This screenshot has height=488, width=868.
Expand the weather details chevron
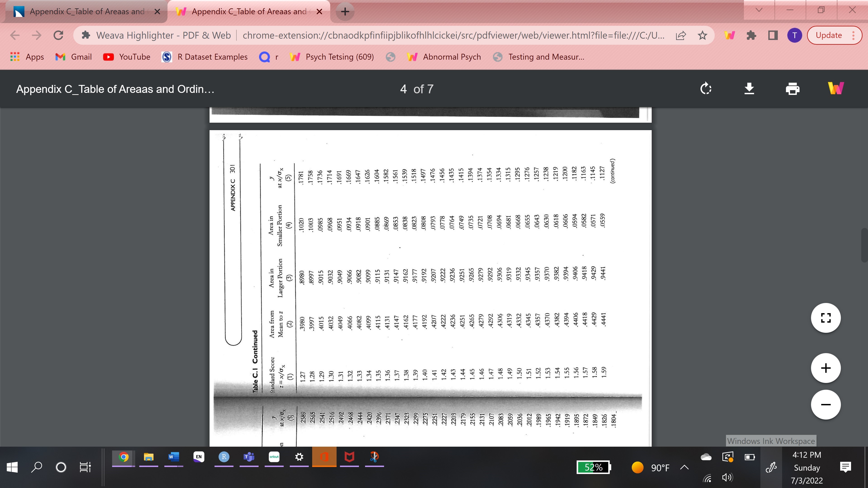pos(684,467)
